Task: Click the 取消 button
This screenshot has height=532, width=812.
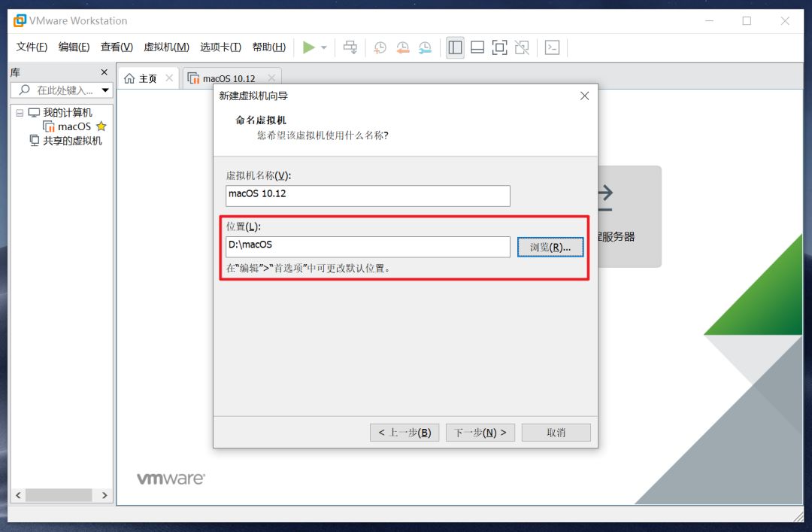Action: (x=556, y=433)
